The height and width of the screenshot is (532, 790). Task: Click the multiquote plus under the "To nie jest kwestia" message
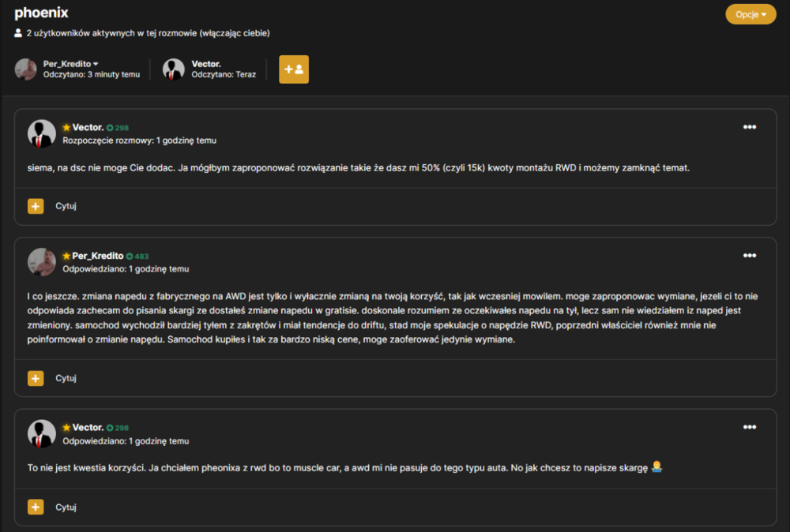click(36, 507)
